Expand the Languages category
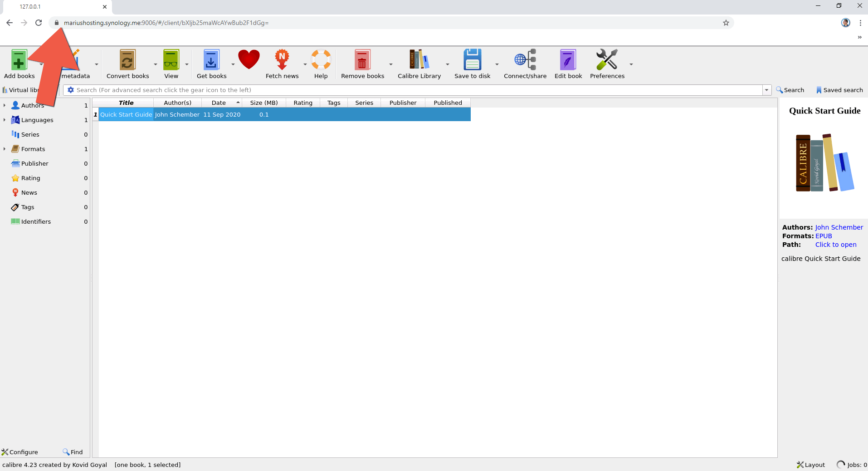 point(5,120)
